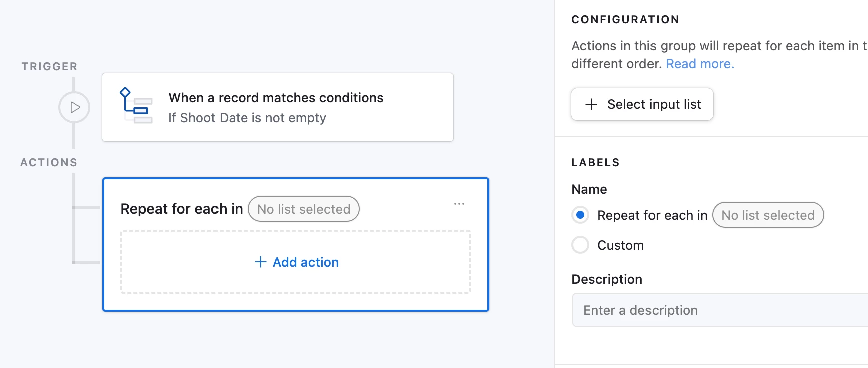Screen dimensions: 868x368
Task: Select the Repeat for each in card title
Action: [181, 209]
